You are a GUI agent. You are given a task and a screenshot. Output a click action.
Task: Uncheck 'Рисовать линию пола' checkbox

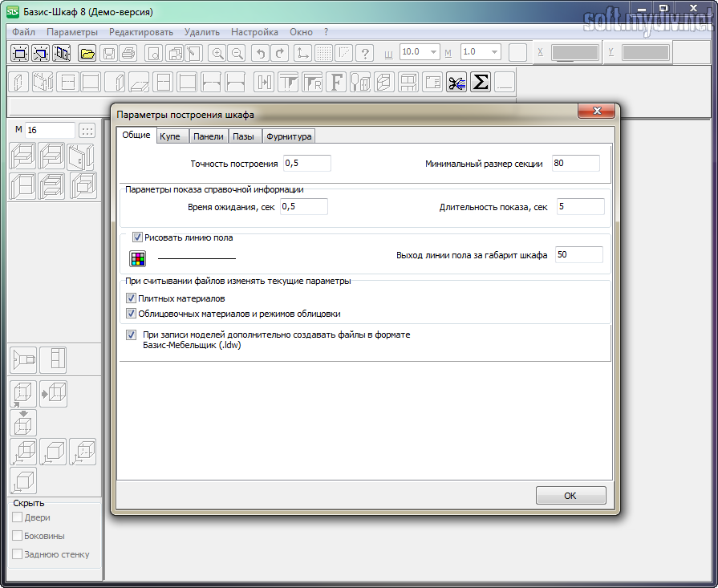pyautogui.click(x=137, y=237)
